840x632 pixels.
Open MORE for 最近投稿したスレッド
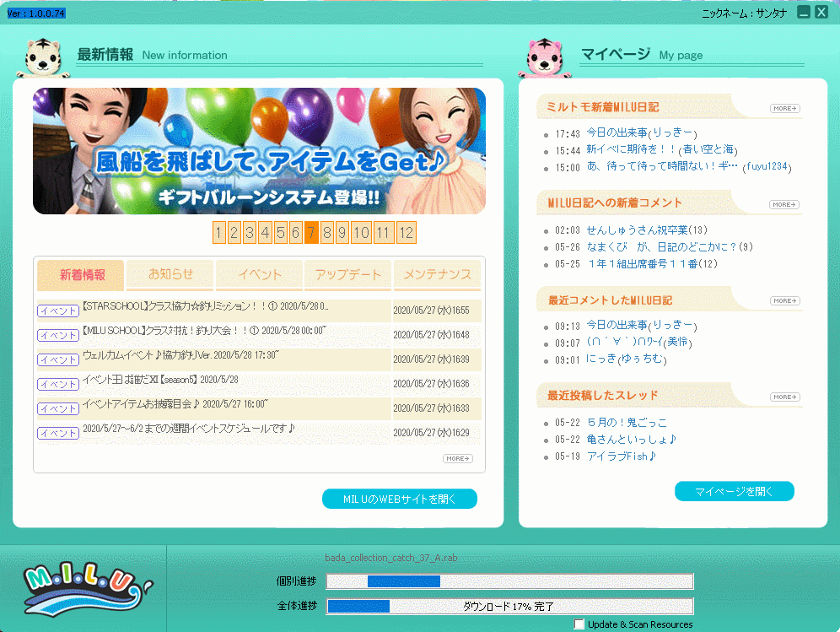coord(784,397)
